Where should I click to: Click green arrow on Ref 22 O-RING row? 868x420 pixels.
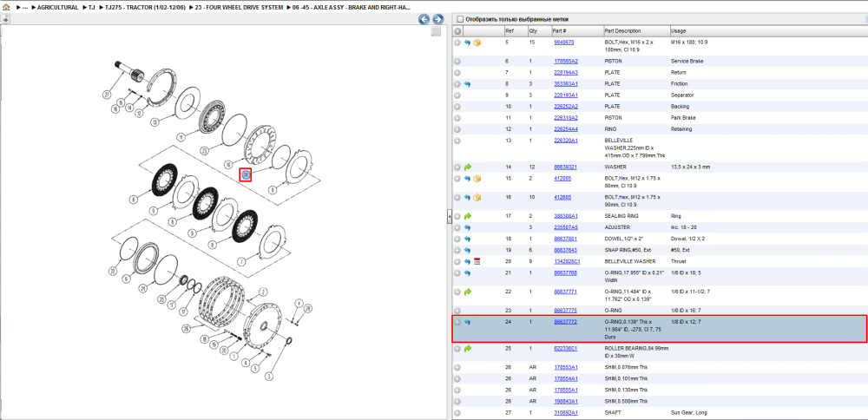[x=467, y=291]
